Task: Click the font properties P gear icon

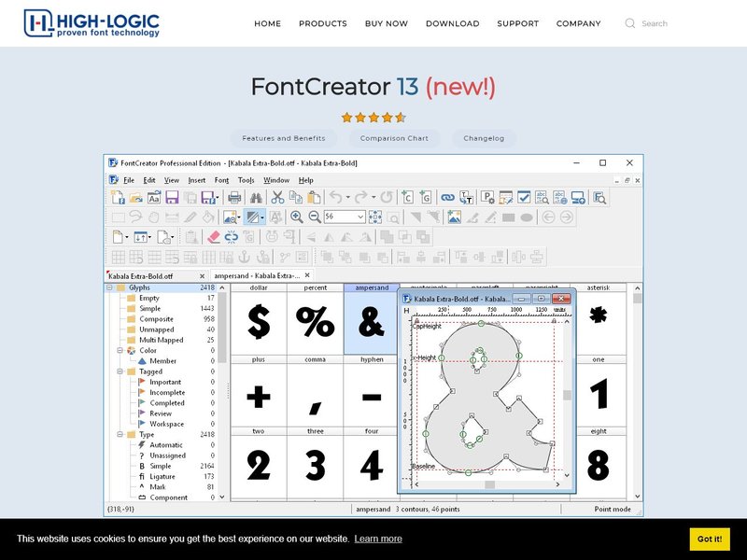Action: tap(487, 197)
